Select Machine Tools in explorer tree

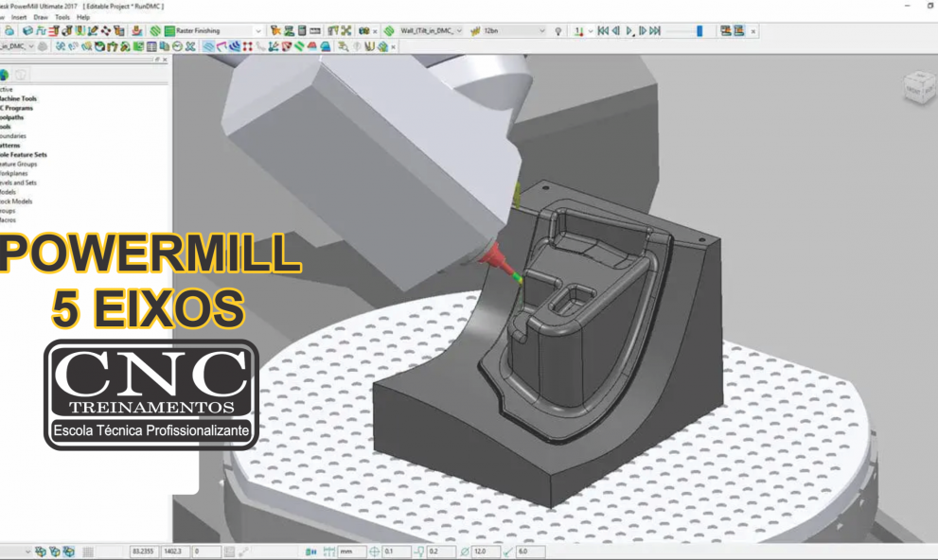pyautogui.click(x=18, y=98)
